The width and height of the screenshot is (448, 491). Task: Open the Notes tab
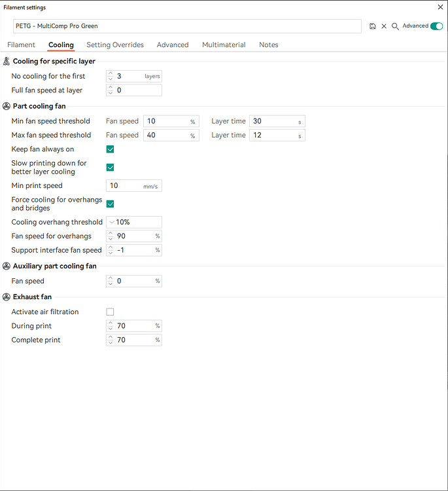pos(268,45)
